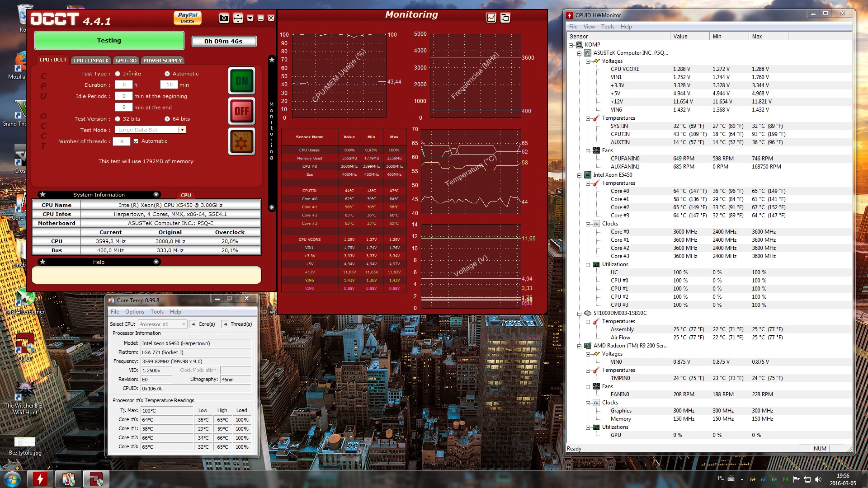Open HWMonitor Tools menu
The image size is (868, 488).
coord(607,27)
